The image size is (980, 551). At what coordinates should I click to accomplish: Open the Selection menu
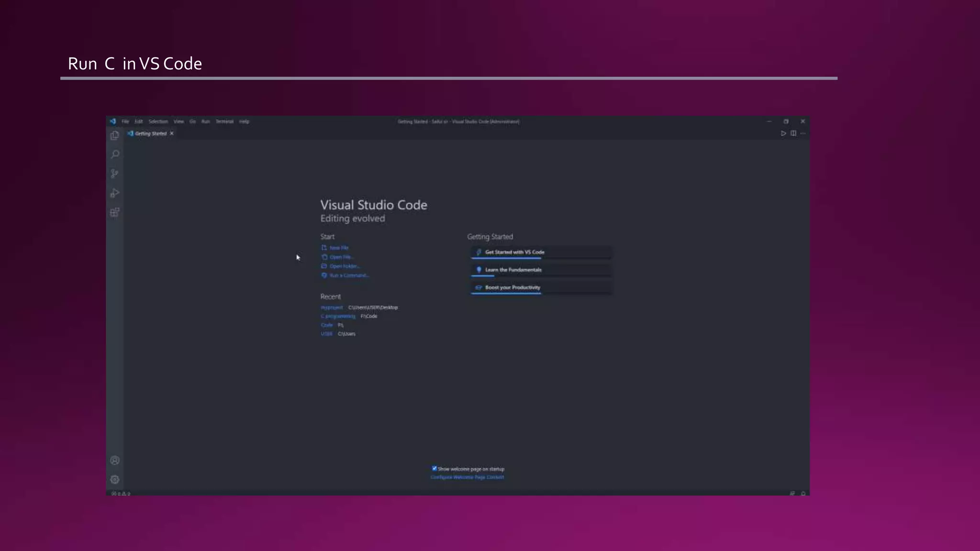[x=158, y=121]
